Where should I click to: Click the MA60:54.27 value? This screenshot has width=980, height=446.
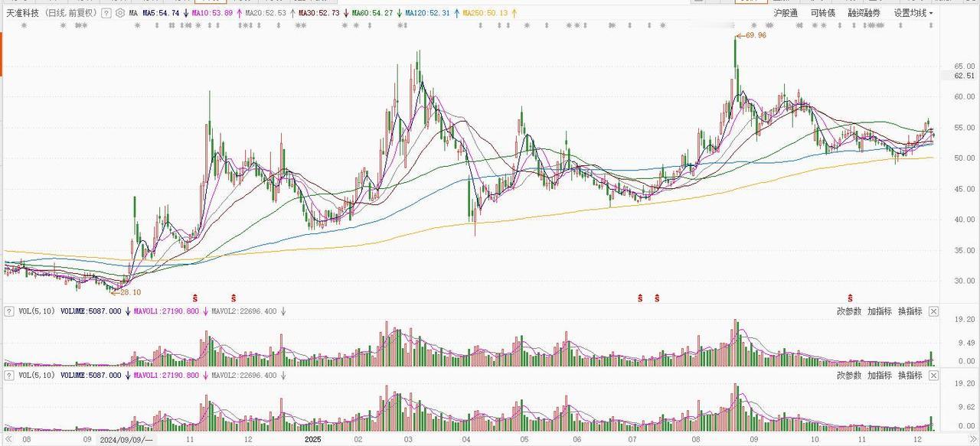tap(372, 13)
